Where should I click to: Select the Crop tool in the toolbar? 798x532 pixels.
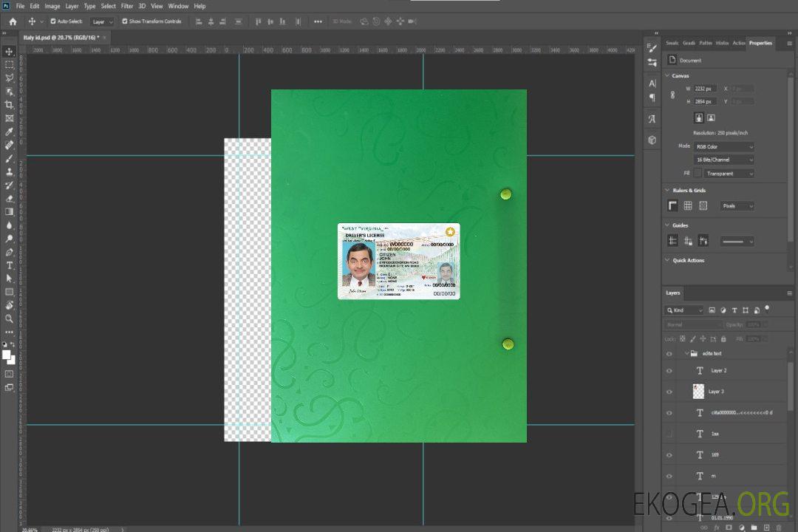[x=10, y=105]
